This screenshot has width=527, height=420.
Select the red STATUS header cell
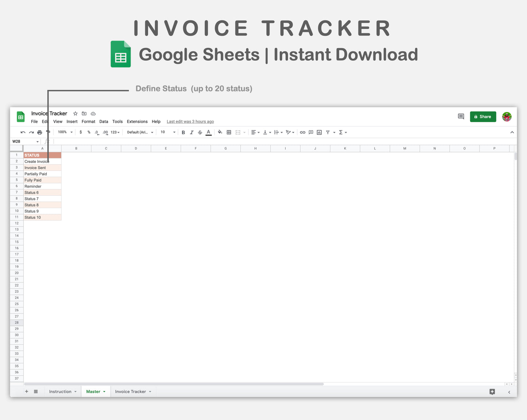click(42, 155)
